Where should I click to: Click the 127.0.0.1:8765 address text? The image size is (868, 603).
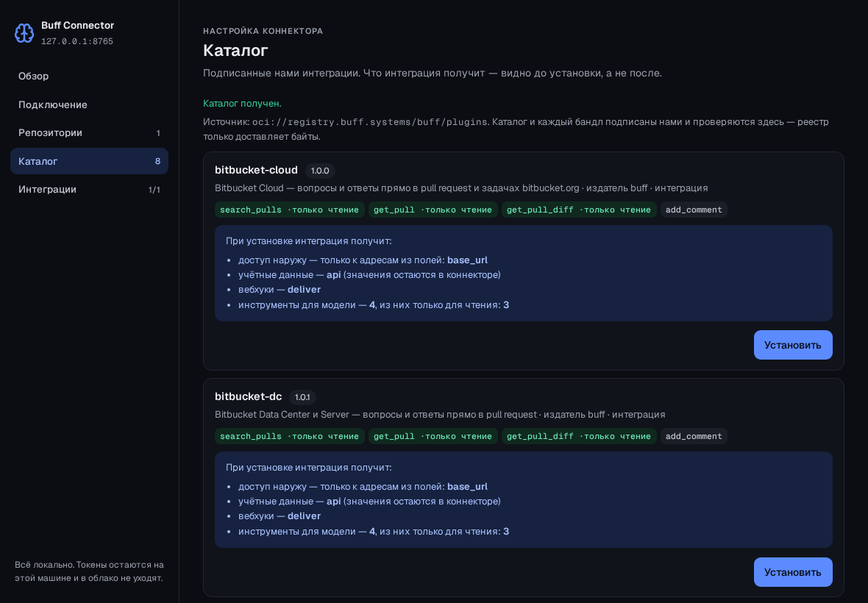[77, 41]
